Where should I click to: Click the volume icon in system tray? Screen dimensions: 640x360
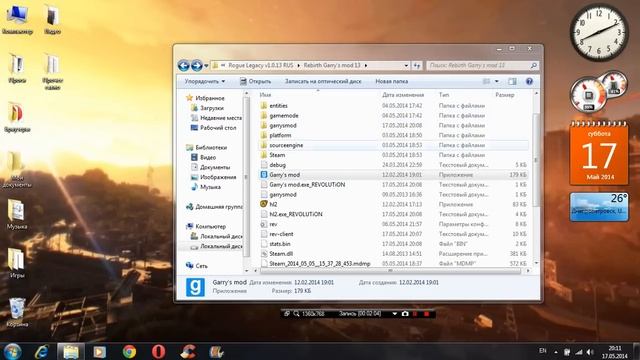click(x=590, y=352)
